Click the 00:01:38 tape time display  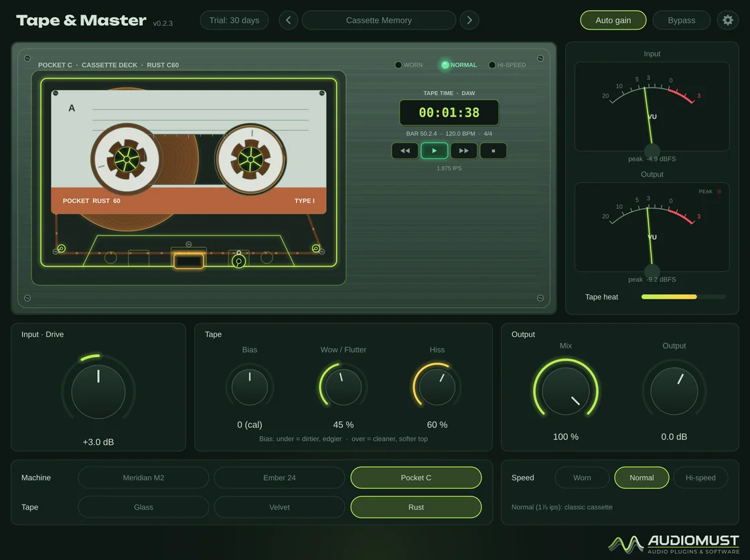pos(449,113)
